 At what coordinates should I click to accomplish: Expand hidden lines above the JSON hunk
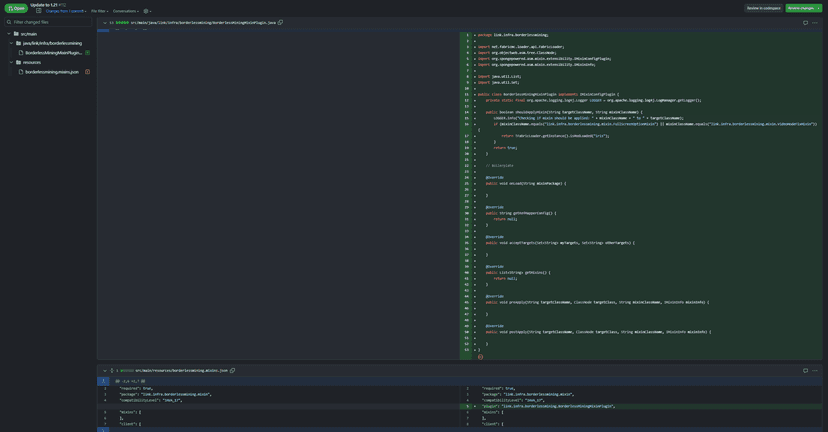pyautogui.click(x=104, y=381)
